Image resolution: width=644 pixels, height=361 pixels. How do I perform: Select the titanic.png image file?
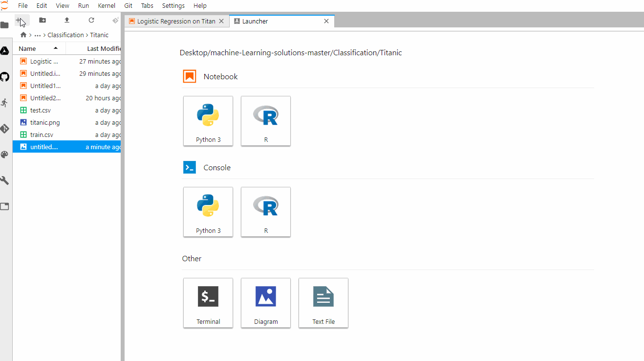click(x=67, y=122)
